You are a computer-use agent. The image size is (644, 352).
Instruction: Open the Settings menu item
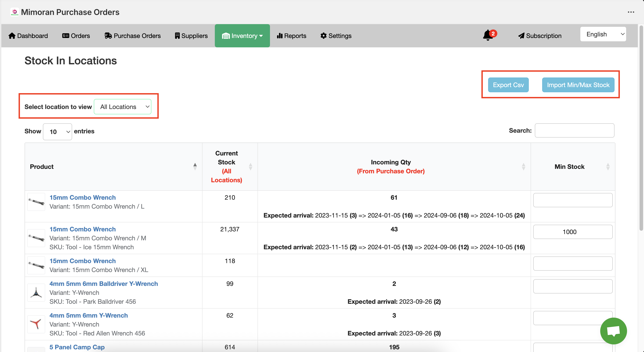tap(336, 36)
